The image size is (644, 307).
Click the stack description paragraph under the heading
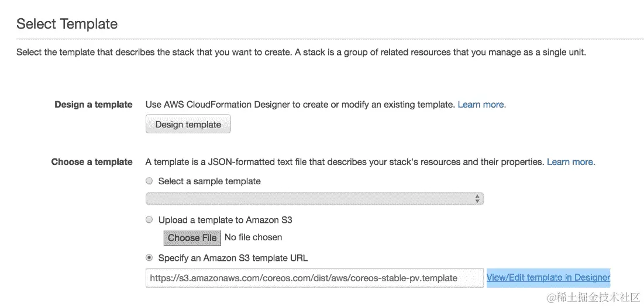(x=301, y=52)
